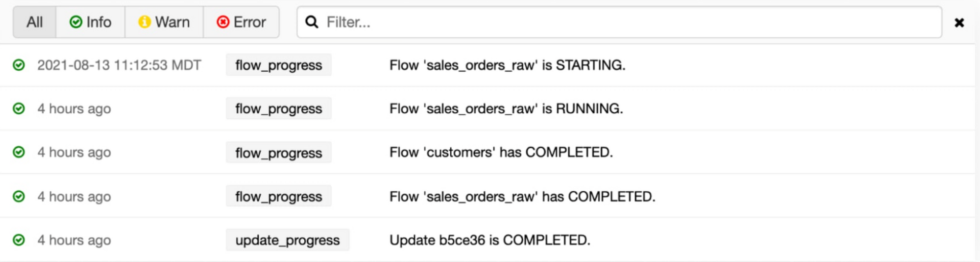Viewport: 980px width, 262px height.
Task: Click message "Flow 'sales_orders_raw' is RUNNING."
Action: [506, 108]
